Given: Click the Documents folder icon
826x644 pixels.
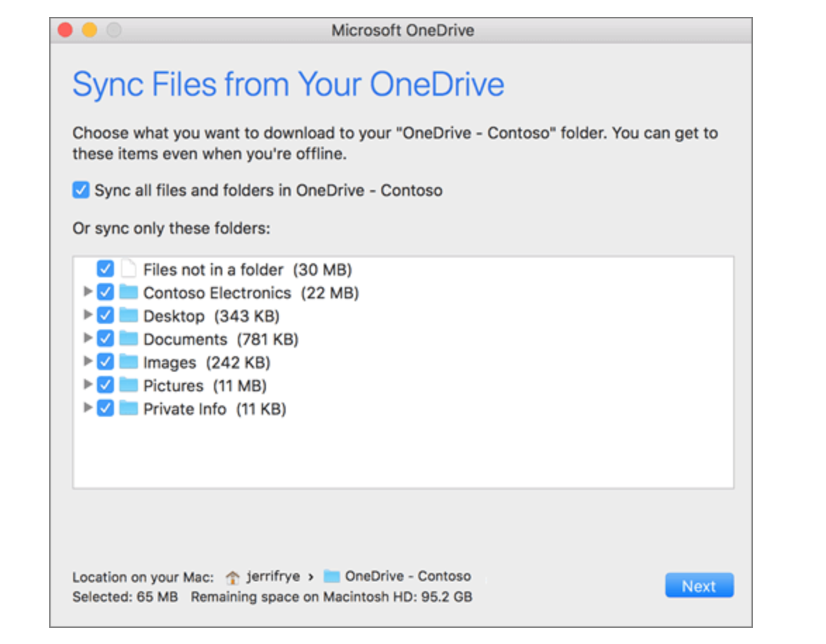Looking at the screenshot, I should click(129, 338).
